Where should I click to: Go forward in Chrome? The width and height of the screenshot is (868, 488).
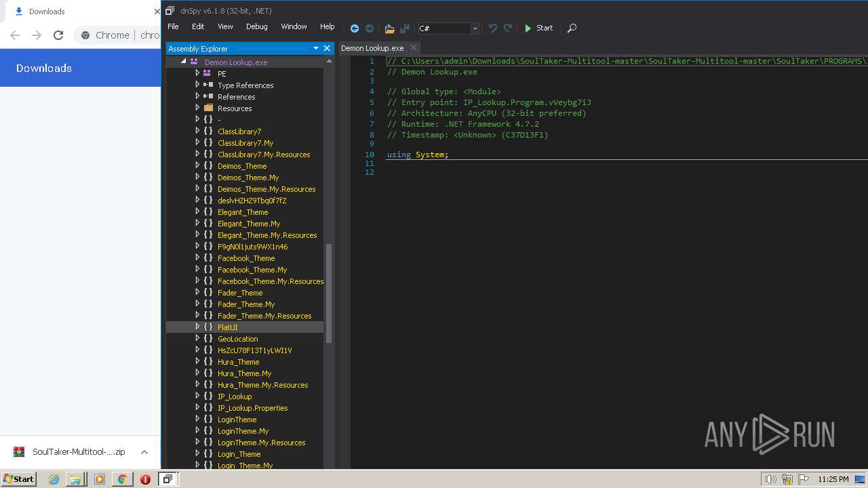click(x=37, y=35)
